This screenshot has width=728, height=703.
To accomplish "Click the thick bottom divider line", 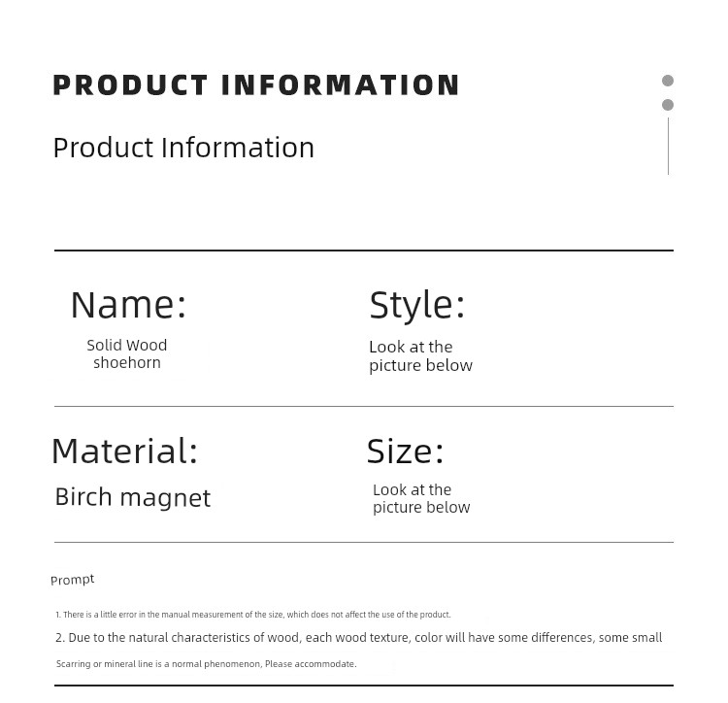I will (364, 686).
